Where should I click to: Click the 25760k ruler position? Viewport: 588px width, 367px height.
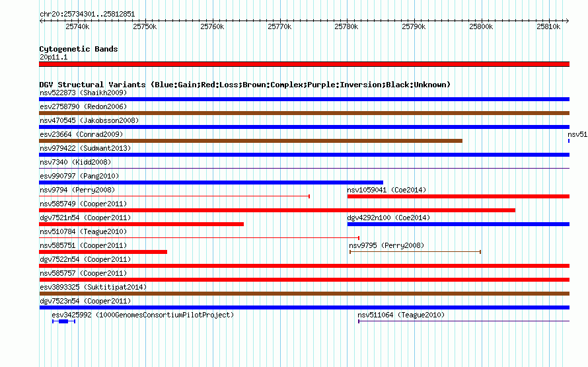click(x=212, y=26)
